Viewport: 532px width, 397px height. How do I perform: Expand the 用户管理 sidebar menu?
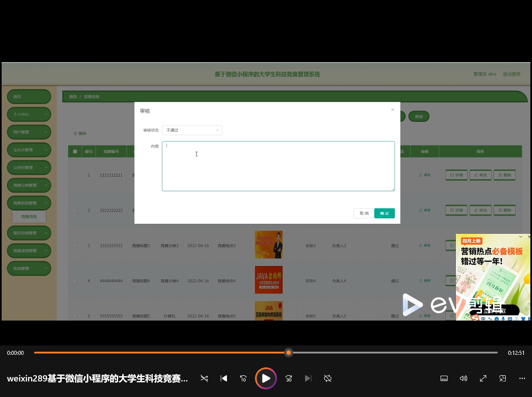(29, 132)
